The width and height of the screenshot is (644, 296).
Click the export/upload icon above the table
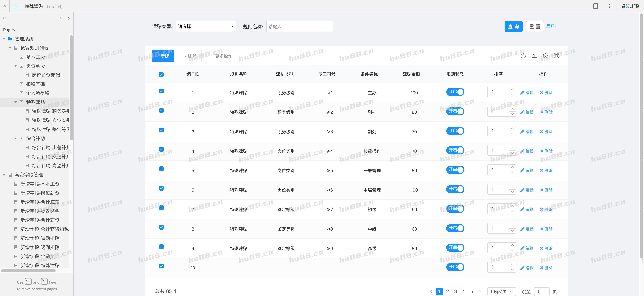pyautogui.click(x=534, y=56)
